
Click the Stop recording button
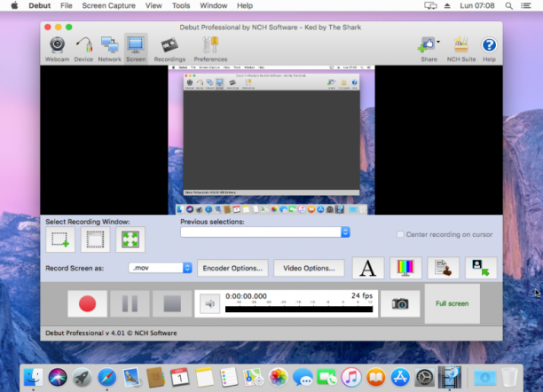pos(172,303)
